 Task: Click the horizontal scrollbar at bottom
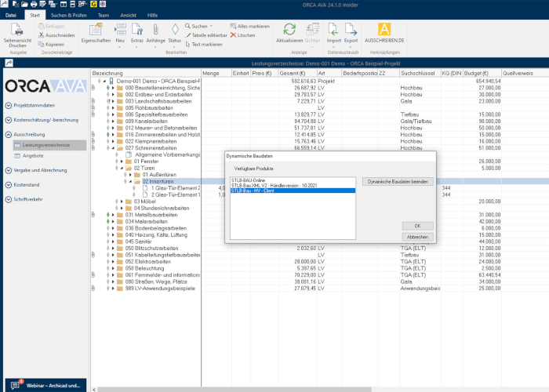coord(234,389)
